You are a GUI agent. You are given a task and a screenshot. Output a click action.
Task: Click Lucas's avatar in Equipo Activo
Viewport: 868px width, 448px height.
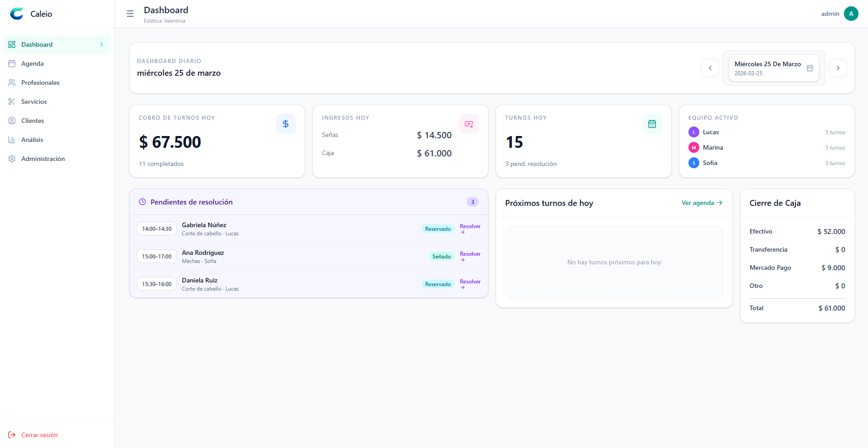693,131
